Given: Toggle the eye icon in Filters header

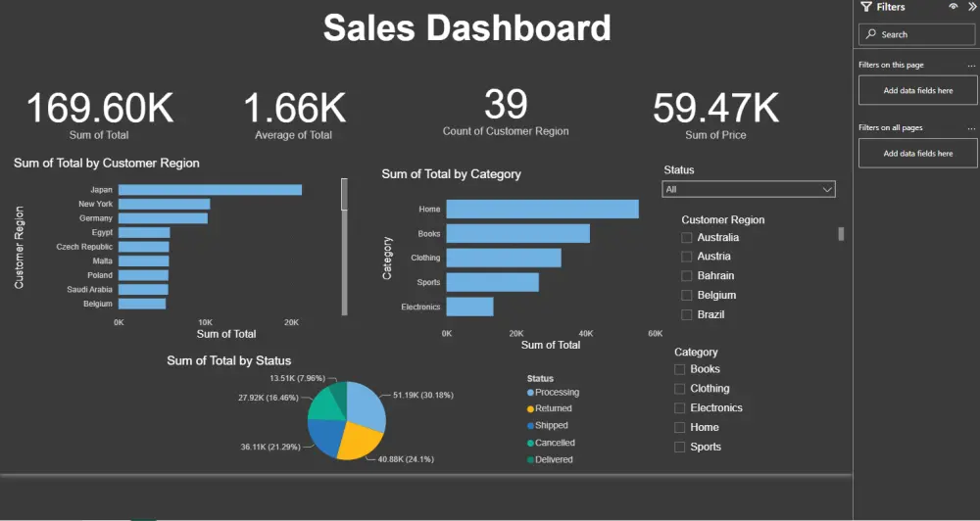Looking at the screenshot, I should click(954, 6).
